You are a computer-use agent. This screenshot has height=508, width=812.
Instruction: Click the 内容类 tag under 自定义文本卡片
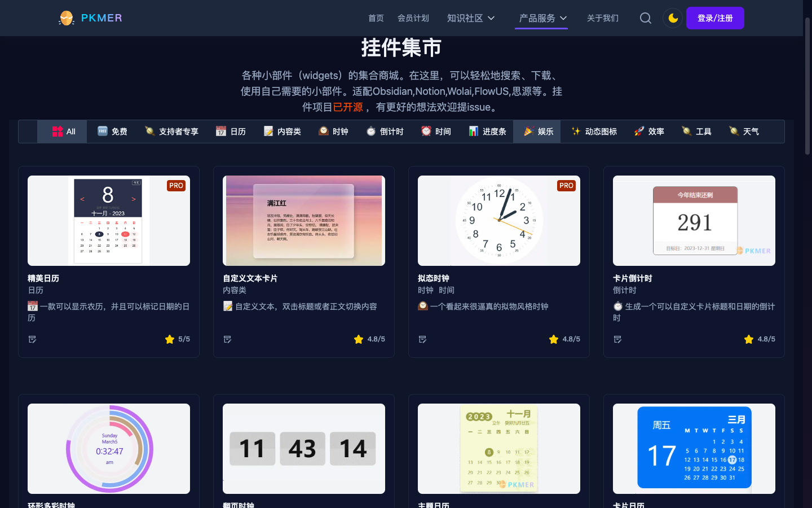(235, 290)
